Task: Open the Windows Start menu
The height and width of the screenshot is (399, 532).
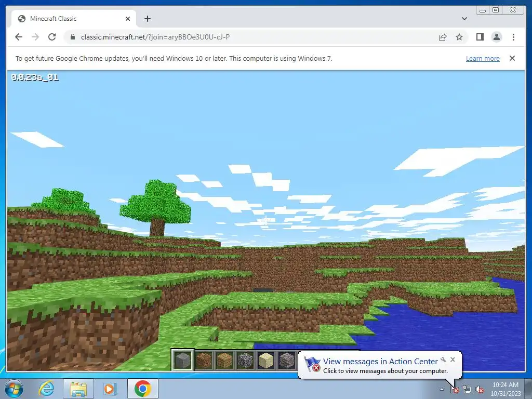Action: [14, 389]
